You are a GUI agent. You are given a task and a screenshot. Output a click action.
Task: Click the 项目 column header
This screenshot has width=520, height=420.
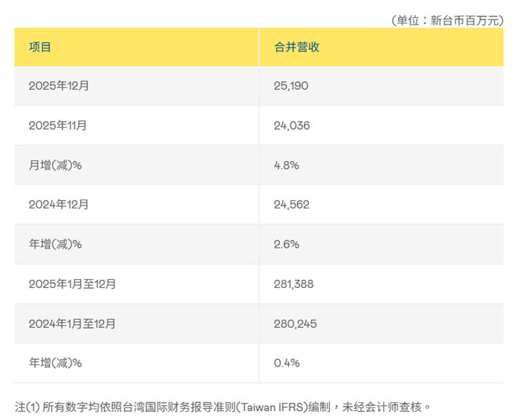coord(40,47)
